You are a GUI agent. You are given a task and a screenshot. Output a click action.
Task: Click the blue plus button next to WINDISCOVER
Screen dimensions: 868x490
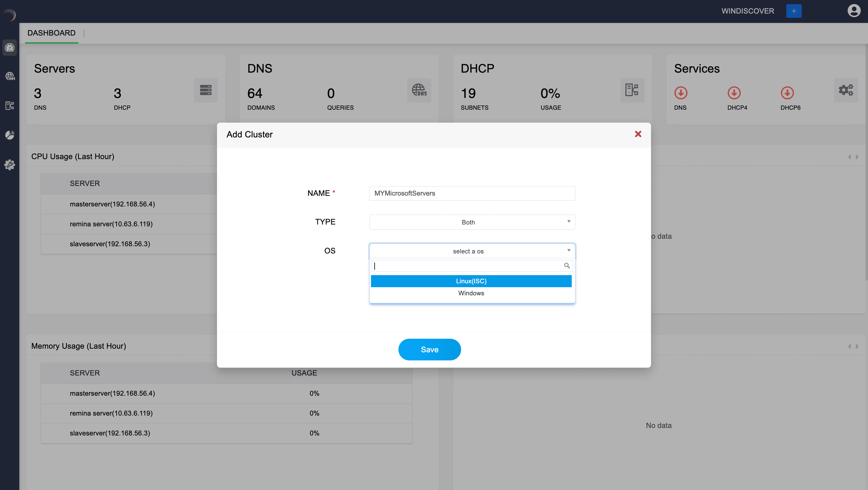coord(794,11)
